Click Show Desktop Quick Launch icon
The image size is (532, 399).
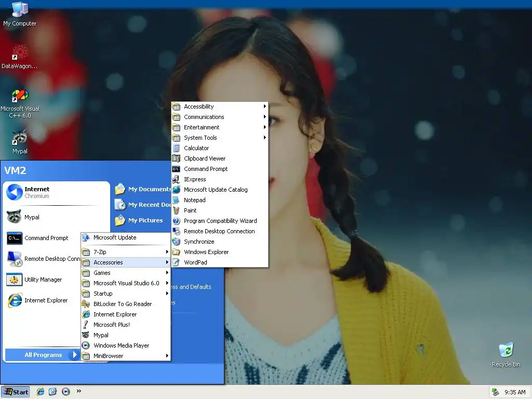pyautogui.click(x=52, y=392)
